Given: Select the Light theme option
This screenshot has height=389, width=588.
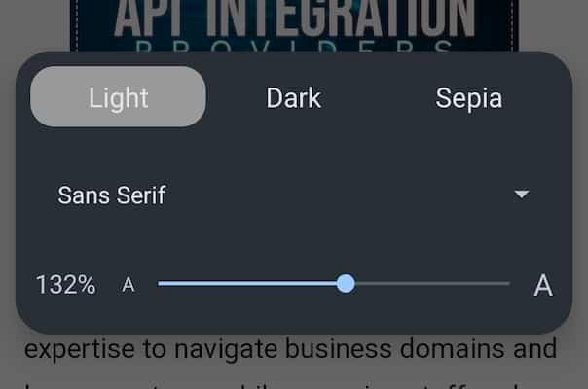Looking at the screenshot, I should click(118, 97).
